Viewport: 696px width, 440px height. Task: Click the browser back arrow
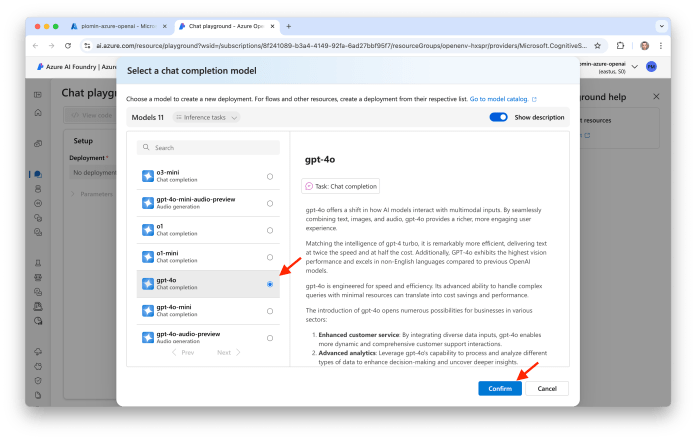coord(36,46)
